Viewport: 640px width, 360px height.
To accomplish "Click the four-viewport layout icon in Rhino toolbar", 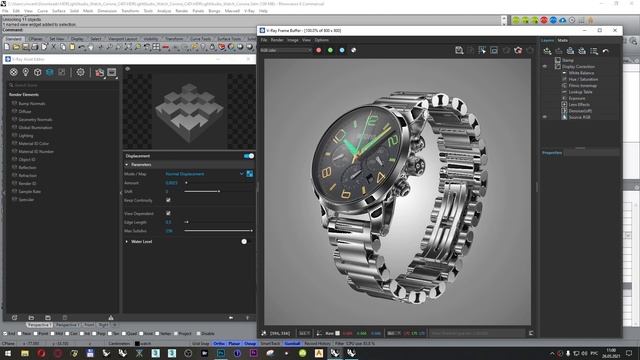I will (x=156, y=47).
